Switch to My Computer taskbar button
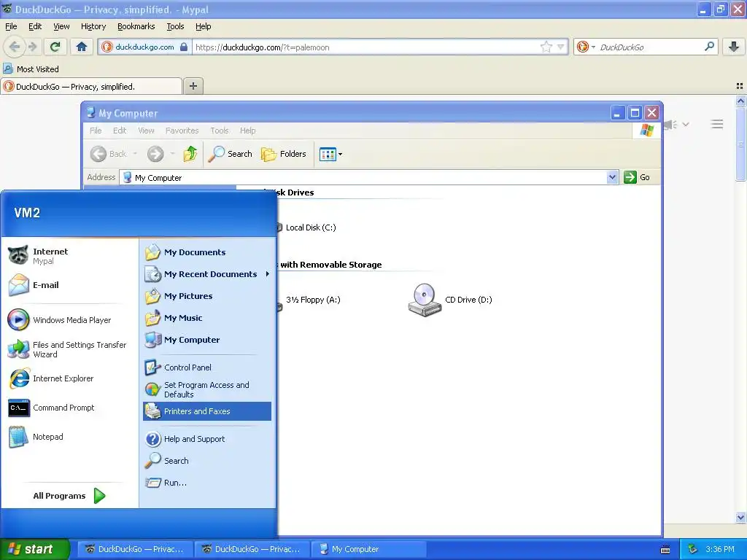The height and width of the screenshot is (560, 747). click(368, 549)
